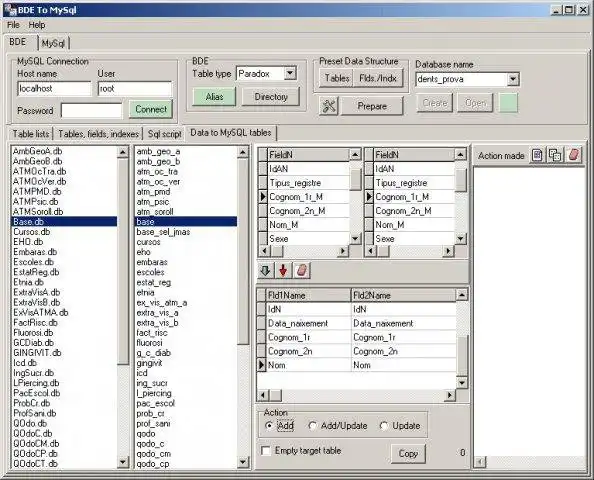Click the row marker beside Nom in mapping grid
This screenshot has width=594, height=480.
coord(261,365)
